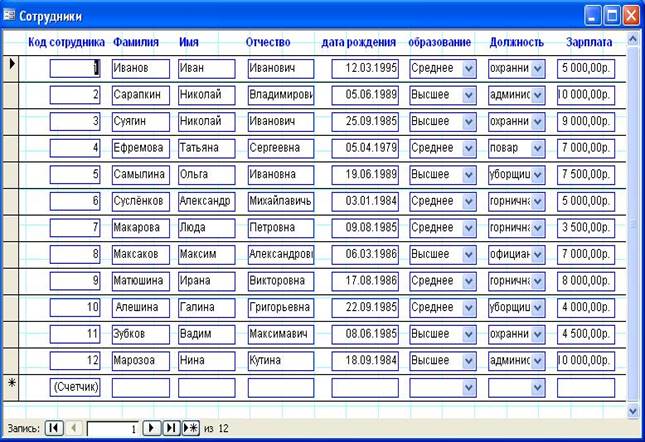Click the Фамилия field containing Макарова

coord(141,227)
